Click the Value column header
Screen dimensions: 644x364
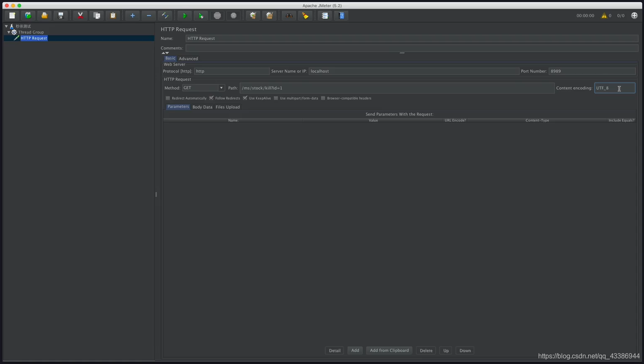click(x=373, y=120)
